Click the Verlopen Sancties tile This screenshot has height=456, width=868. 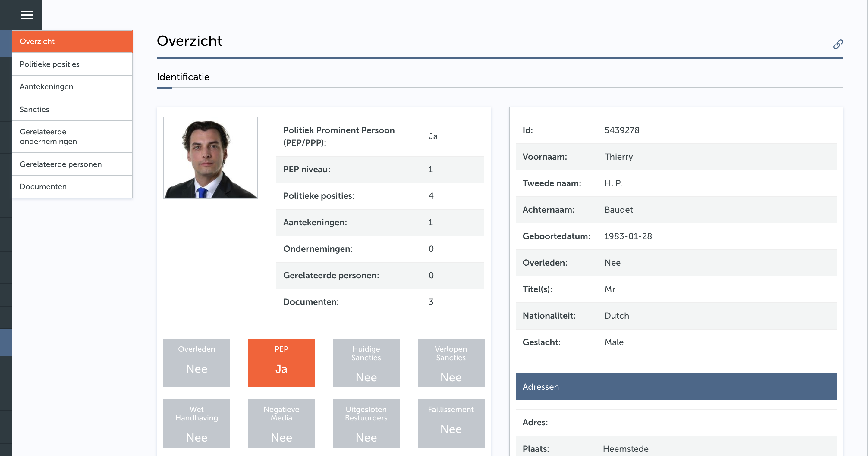coord(451,363)
